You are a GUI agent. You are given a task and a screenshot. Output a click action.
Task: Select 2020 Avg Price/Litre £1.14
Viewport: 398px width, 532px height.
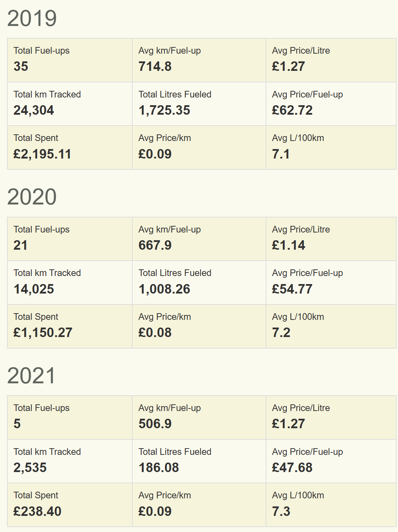tap(288, 245)
